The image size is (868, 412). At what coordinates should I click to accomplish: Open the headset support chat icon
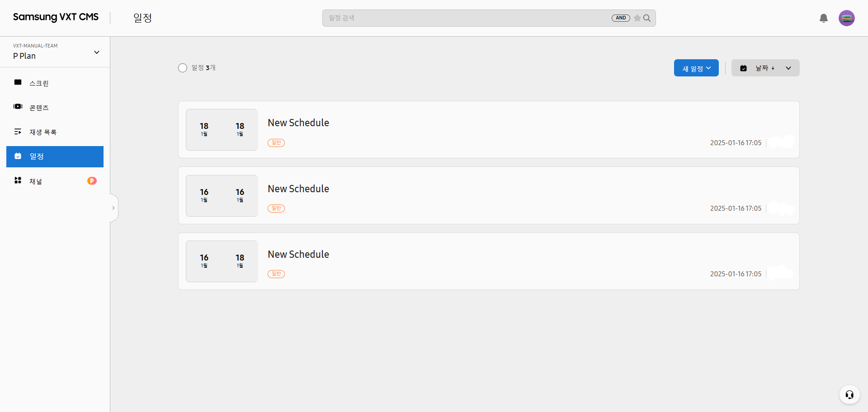(x=849, y=394)
